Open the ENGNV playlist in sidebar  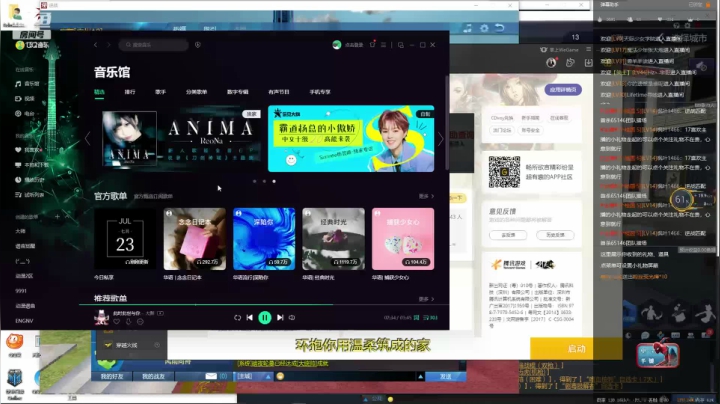coord(24,321)
